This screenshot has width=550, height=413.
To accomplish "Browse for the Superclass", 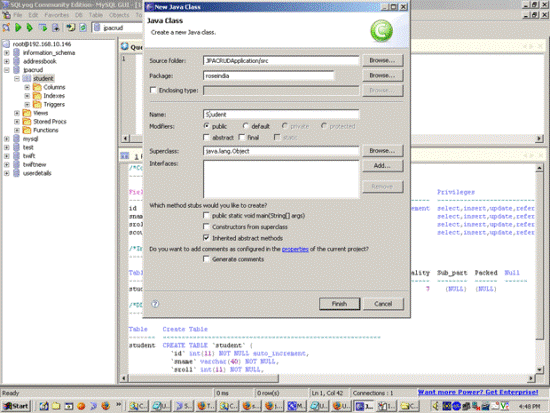I will coord(382,151).
